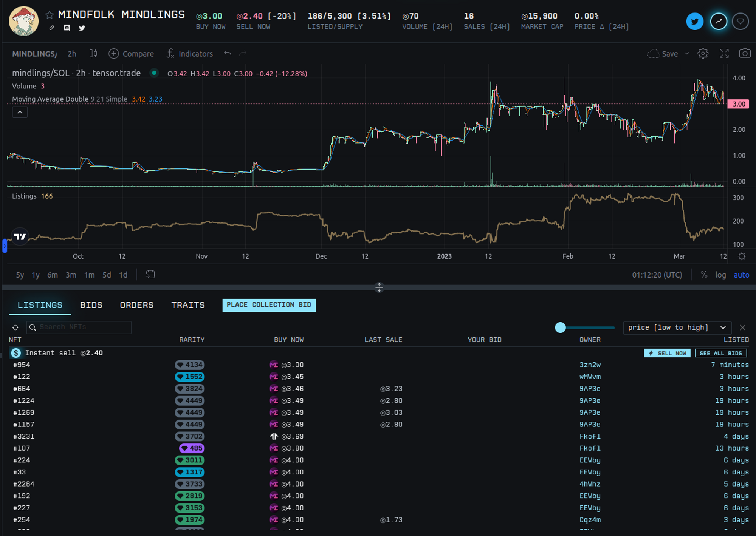Viewport: 756px width, 536px height.
Task: Open the candlestick chart style selector
Action: tap(93, 54)
